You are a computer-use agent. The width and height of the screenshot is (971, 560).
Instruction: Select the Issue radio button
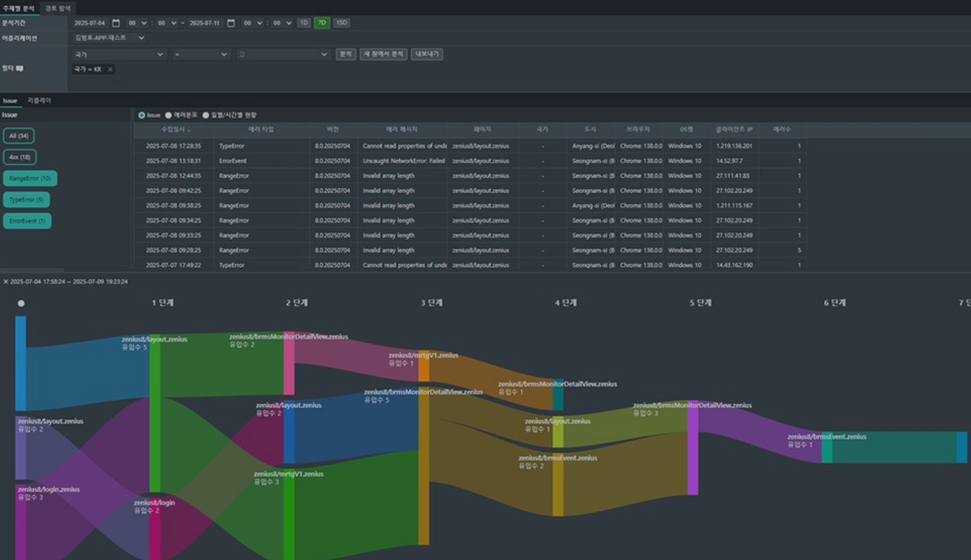point(141,115)
